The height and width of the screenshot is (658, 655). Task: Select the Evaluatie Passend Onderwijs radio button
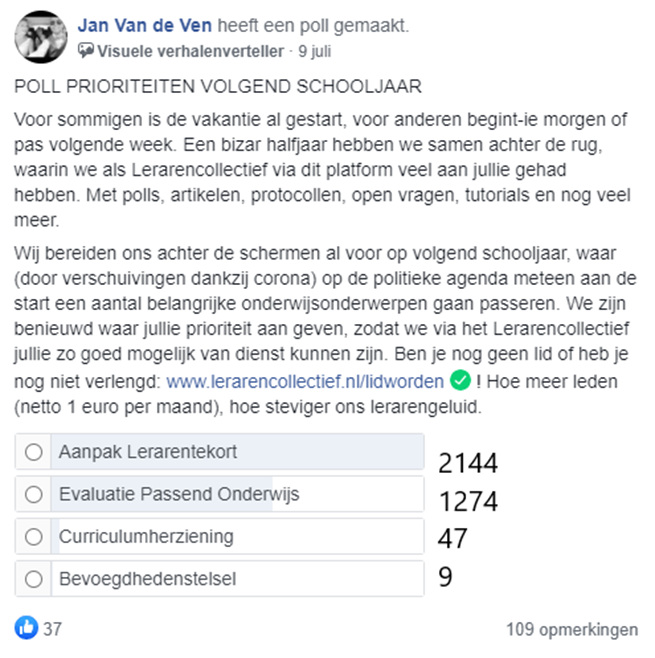[34, 494]
